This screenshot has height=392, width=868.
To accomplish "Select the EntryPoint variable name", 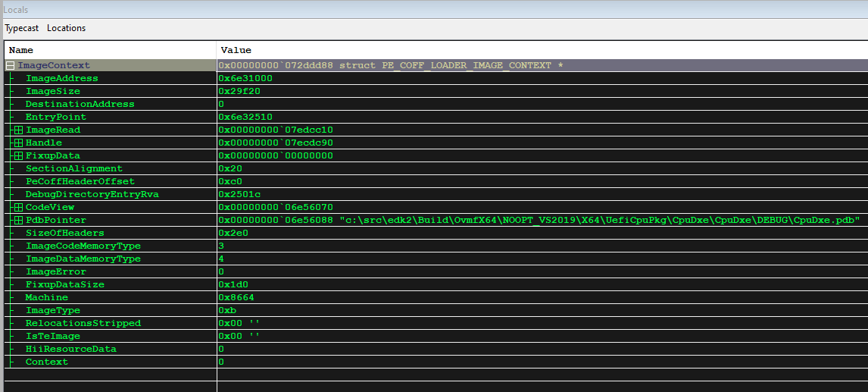I will coord(55,117).
